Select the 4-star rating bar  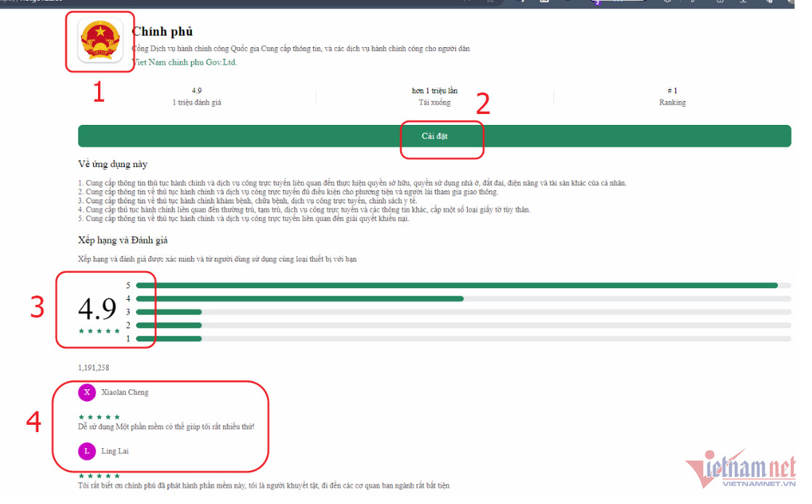(x=463, y=298)
